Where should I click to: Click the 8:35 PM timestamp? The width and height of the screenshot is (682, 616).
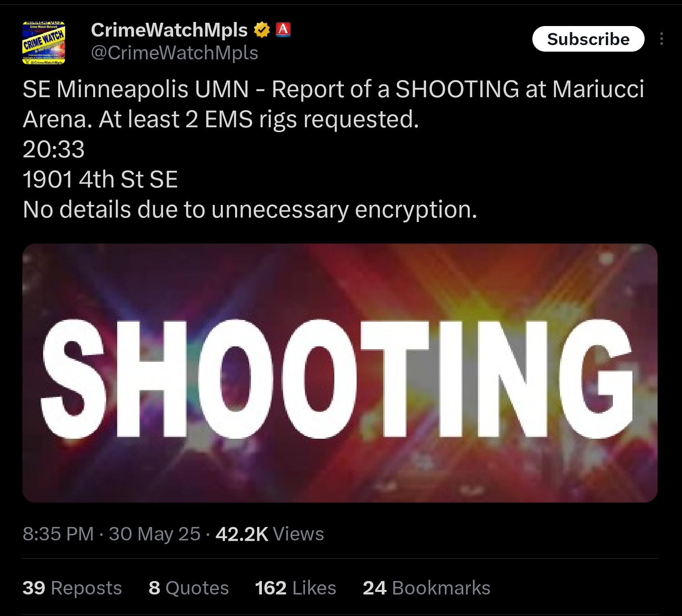(58, 534)
